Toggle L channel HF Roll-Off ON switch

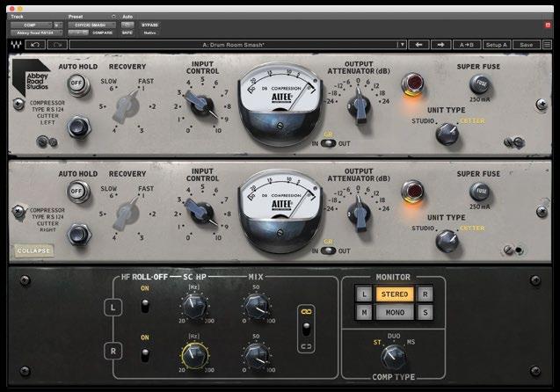pyautogui.click(x=145, y=306)
